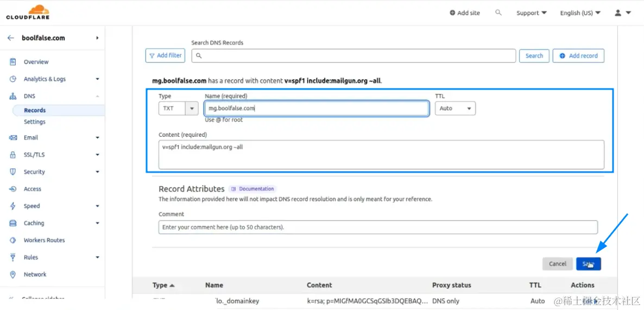Click Add site in header
This screenshot has width=644, height=310.
point(465,12)
